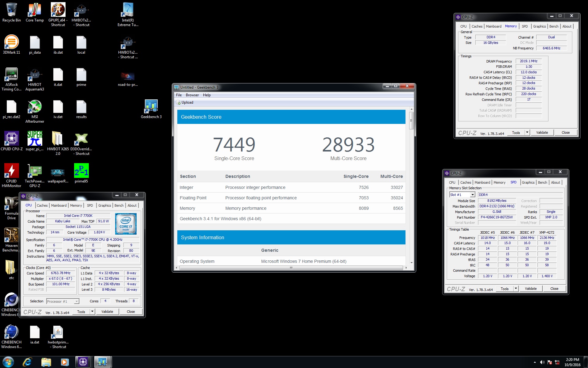Screen dimensions: 588x368
Task: Expand Tools dropdown arrow in CPU window
Action: pos(92,312)
